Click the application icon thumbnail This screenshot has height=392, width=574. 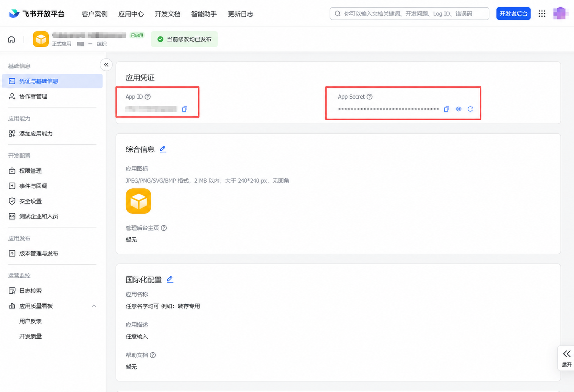point(138,201)
